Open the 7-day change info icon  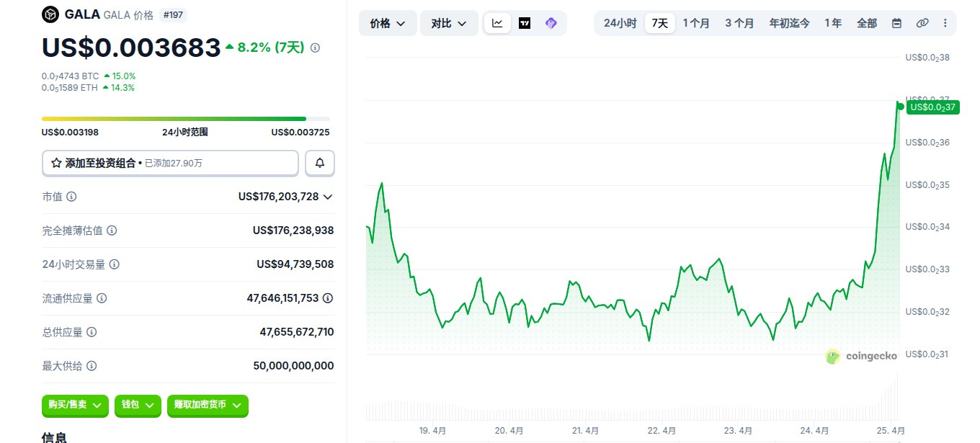315,48
